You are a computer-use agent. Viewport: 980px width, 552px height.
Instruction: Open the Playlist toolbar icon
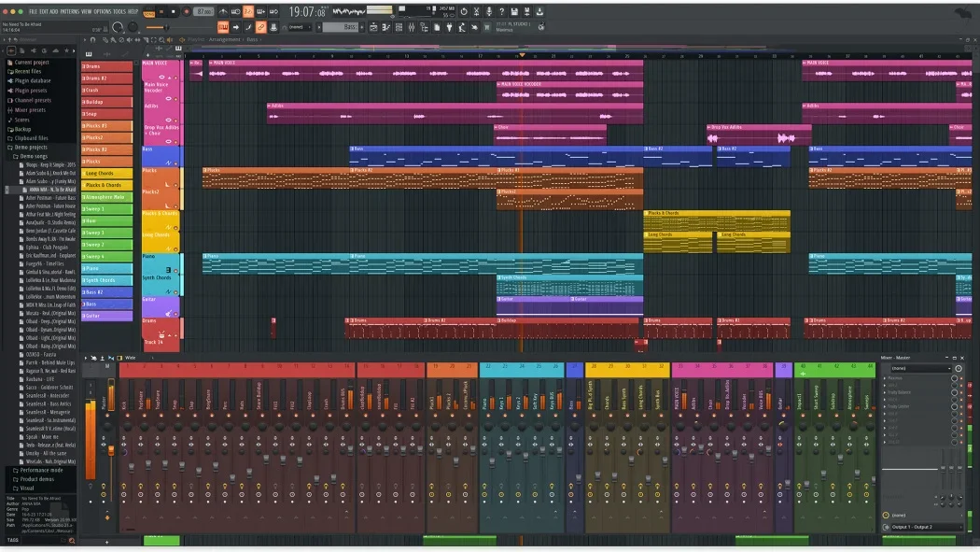[x=373, y=27]
